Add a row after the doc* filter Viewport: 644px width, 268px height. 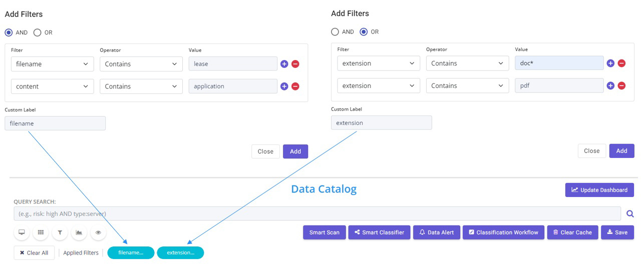tap(610, 63)
